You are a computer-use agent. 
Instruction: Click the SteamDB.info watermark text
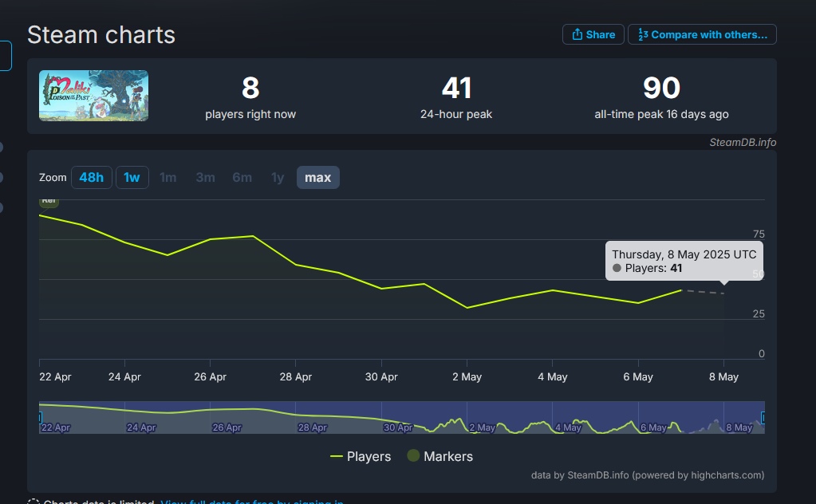click(x=743, y=142)
